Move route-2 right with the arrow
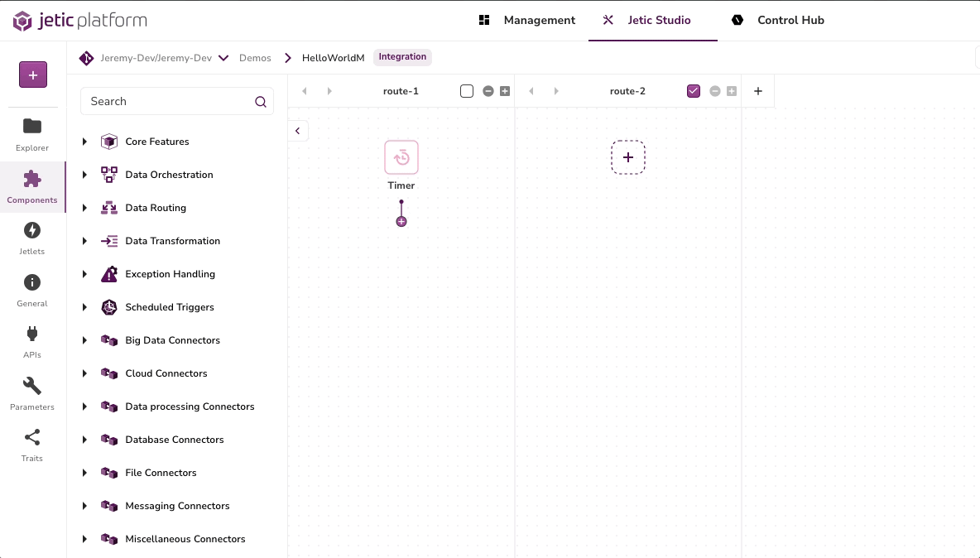The height and width of the screenshot is (558, 980). point(556,91)
